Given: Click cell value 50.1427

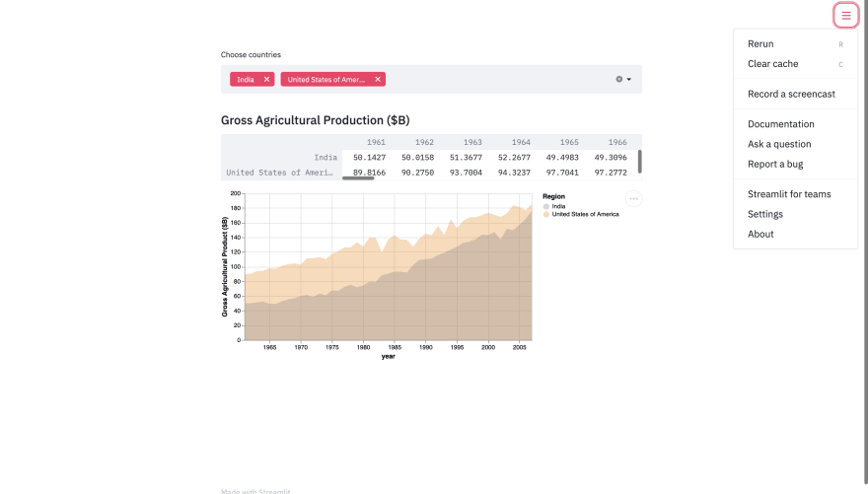Looking at the screenshot, I should (x=369, y=157).
